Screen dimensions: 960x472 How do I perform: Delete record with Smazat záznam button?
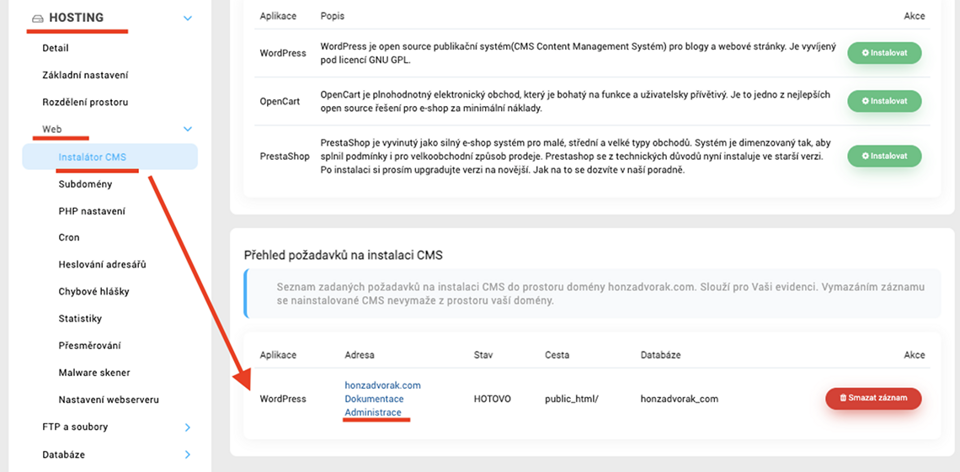tap(873, 398)
